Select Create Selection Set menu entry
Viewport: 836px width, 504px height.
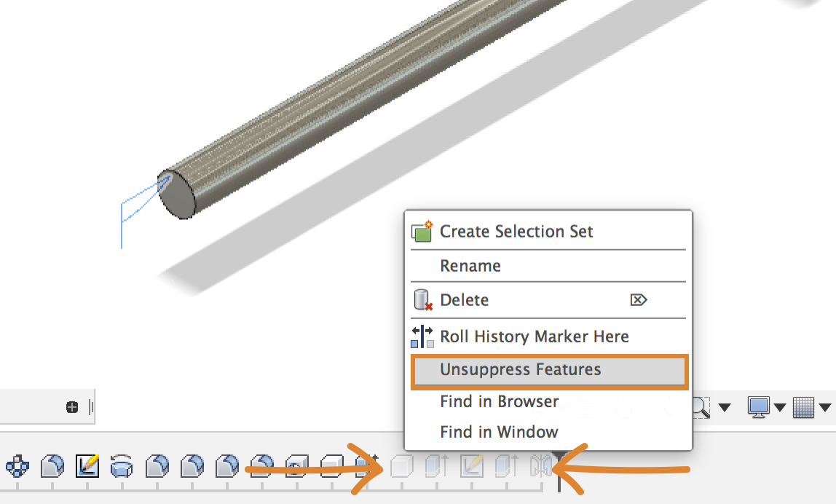coord(549,232)
